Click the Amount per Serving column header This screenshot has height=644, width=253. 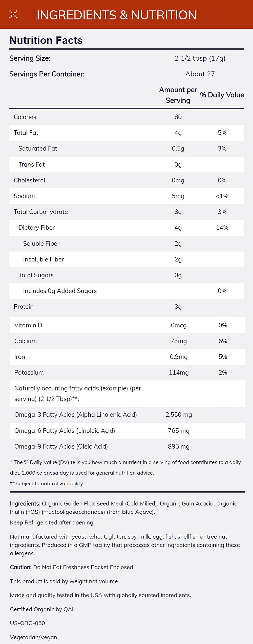pyautogui.click(x=178, y=95)
